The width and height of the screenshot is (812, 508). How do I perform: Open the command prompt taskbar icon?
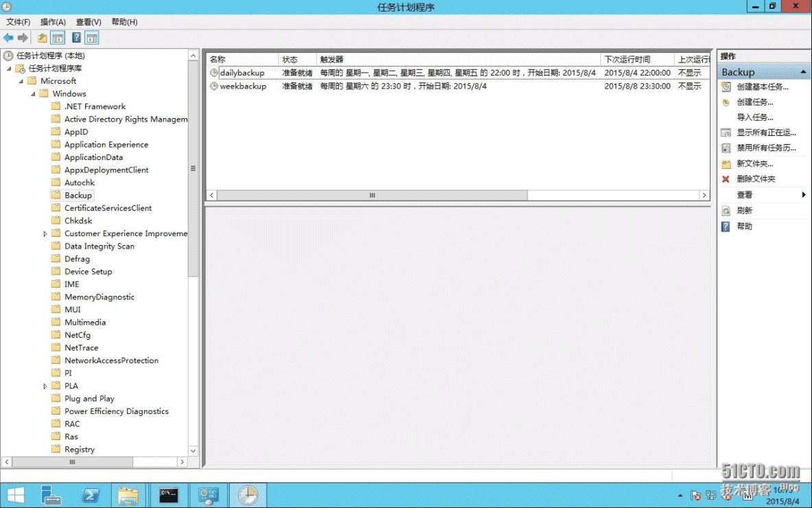click(x=169, y=495)
